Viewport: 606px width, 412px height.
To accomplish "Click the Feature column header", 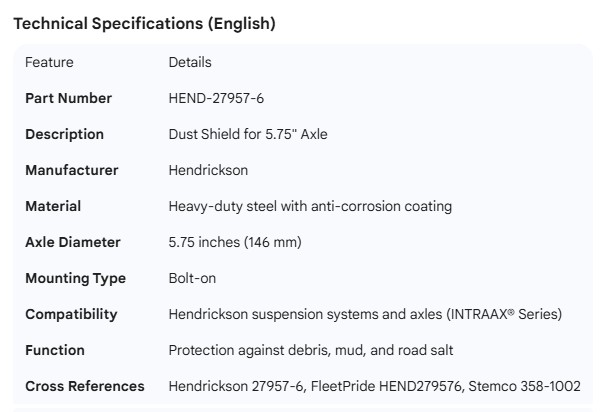I will point(49,62).
